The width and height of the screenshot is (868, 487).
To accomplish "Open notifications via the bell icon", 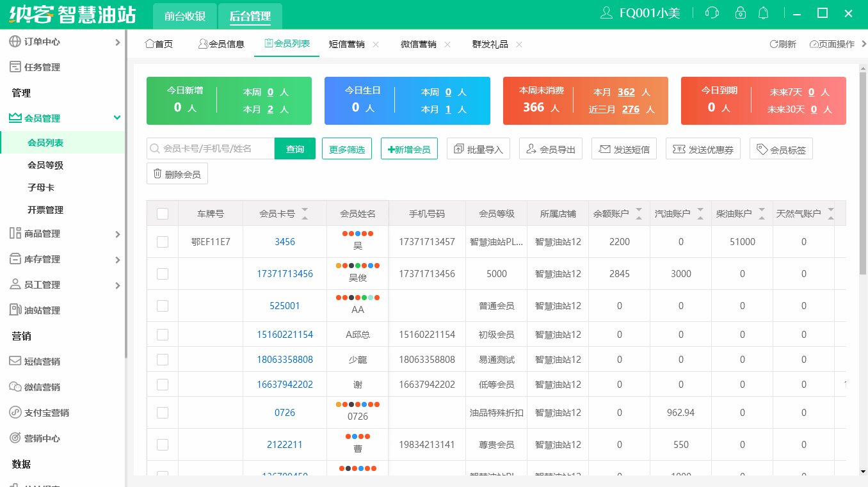I will coord(763,12).
